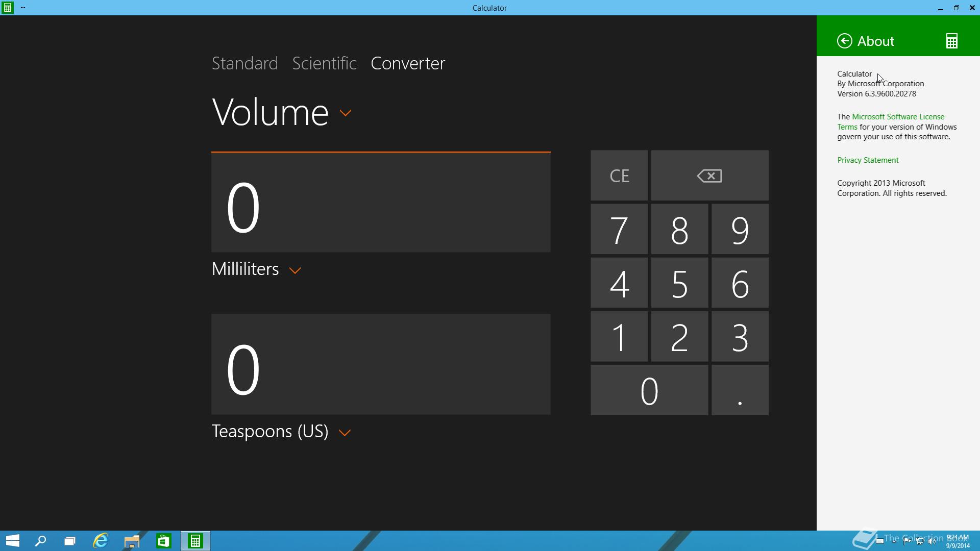Open the volume speaker tray icon

(932, 542)
